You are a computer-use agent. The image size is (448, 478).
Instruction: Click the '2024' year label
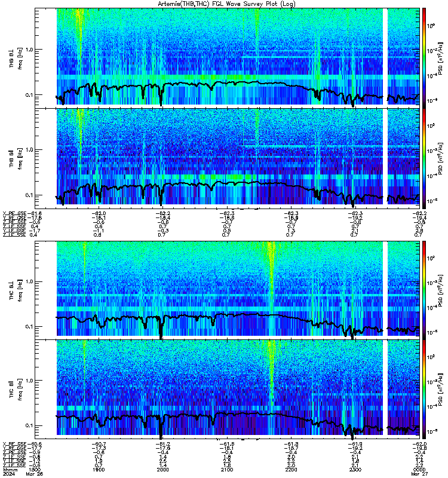pos(8,474)
